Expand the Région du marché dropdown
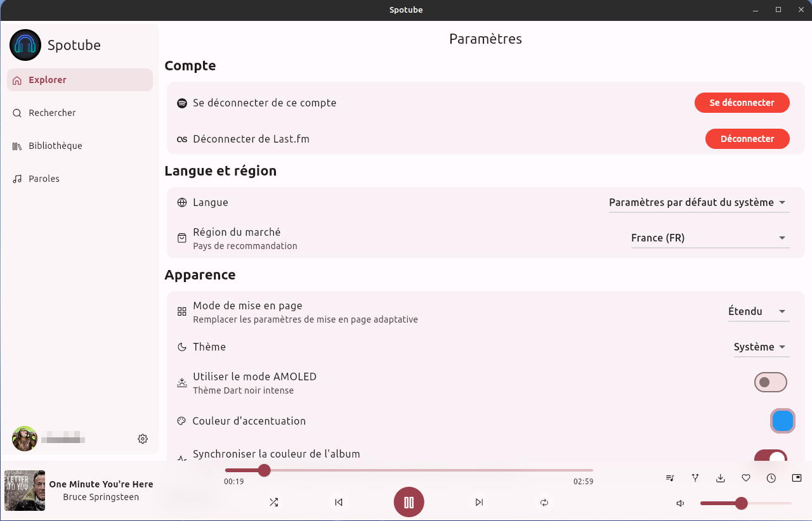This screenshot has height=521, width=812. point(710,238)
